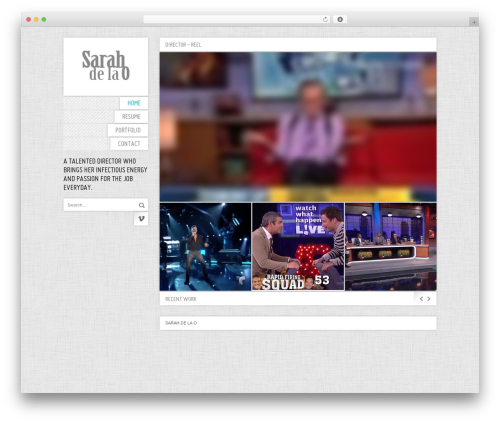Maximize window with green button
The image size is (500, 423).
(44, 19)
